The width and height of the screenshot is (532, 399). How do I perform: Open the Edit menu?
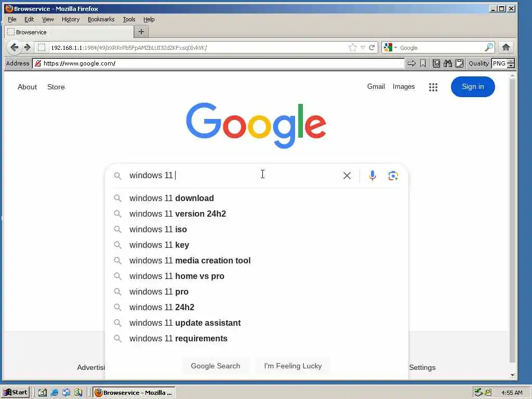coord(29,19)
